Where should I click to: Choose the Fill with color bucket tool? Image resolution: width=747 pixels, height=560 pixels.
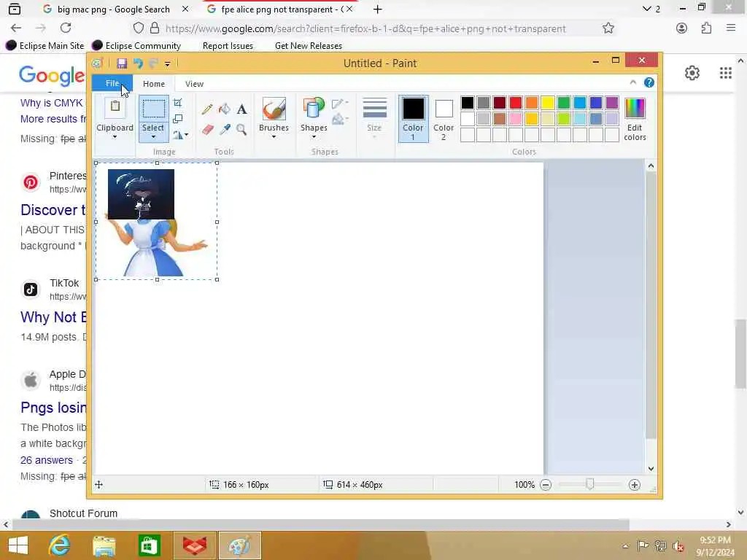tap(225, 109)
